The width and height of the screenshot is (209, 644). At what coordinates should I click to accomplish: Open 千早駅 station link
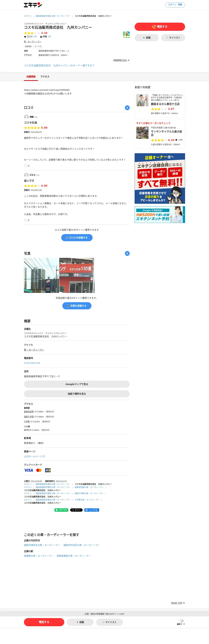tap(27, 422)
